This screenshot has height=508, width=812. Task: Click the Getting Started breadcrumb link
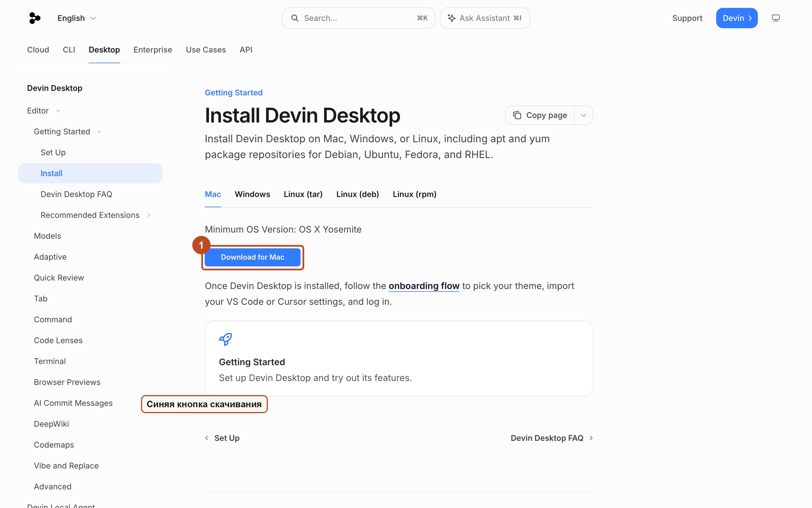tap(233, 93)
